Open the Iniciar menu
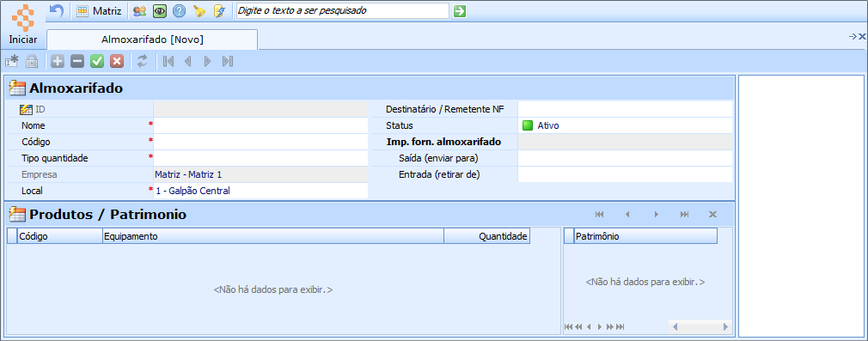Screen dimensions: 868x341 (22, 24)
